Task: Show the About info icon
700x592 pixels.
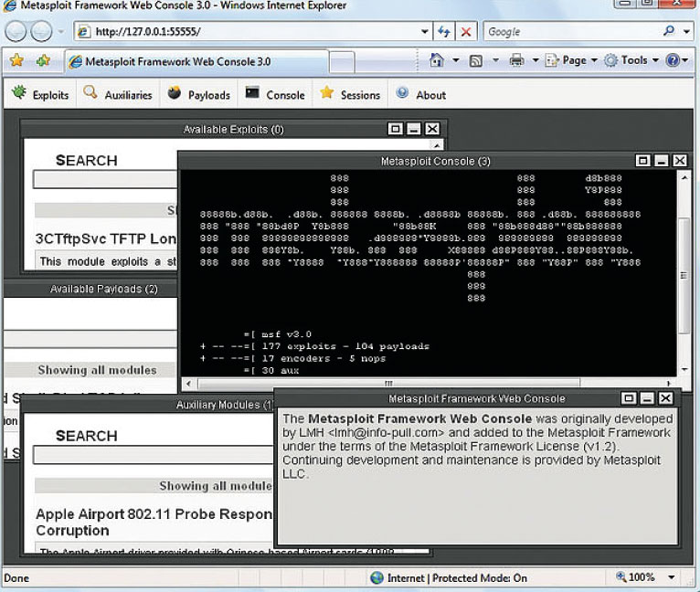Action: pos(403,93)
